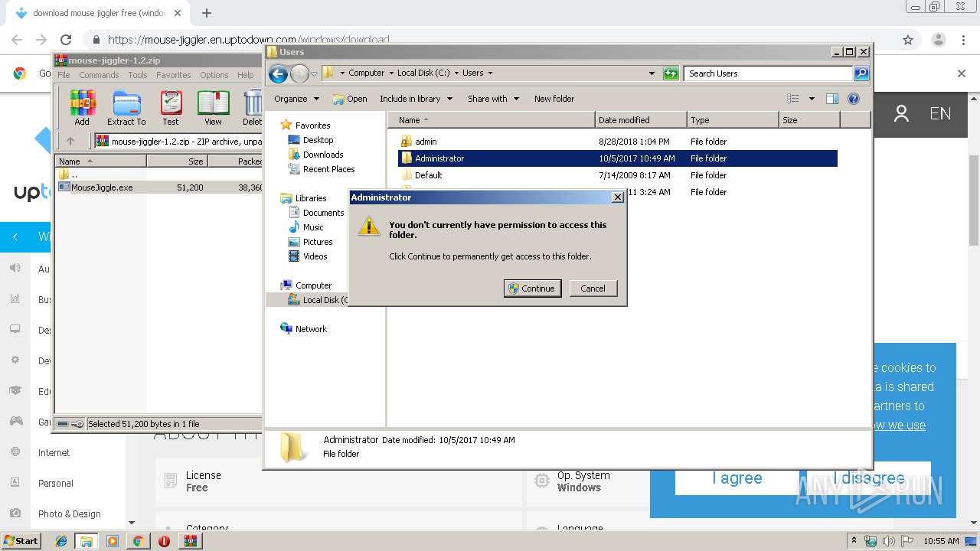Click Computer in the address breadcrumb
The image size is (980, 551).
[x=366, y=73]
